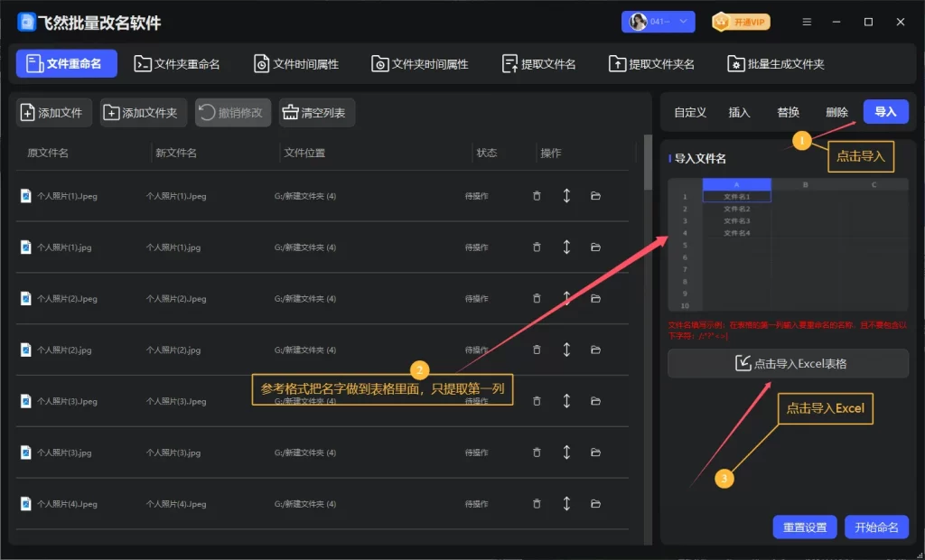Click the 文件位置 column header
This screenshot has width=925, height=560.
click(304, 153)
